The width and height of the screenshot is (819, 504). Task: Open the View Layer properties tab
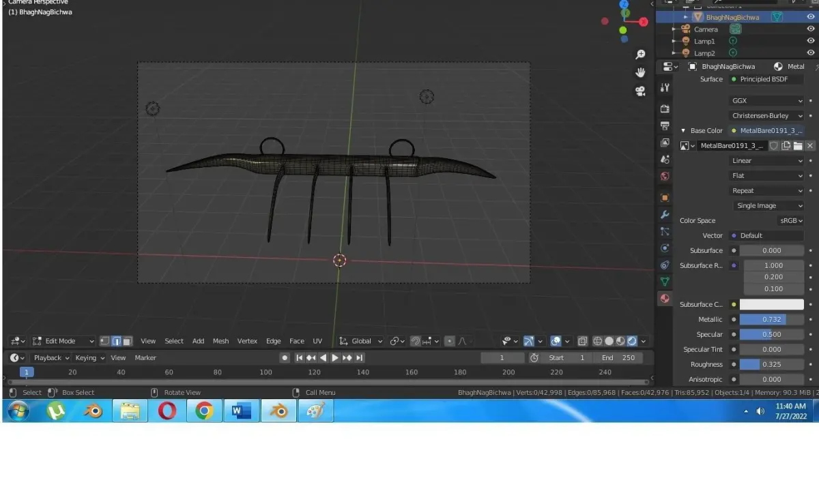point(665,143)
